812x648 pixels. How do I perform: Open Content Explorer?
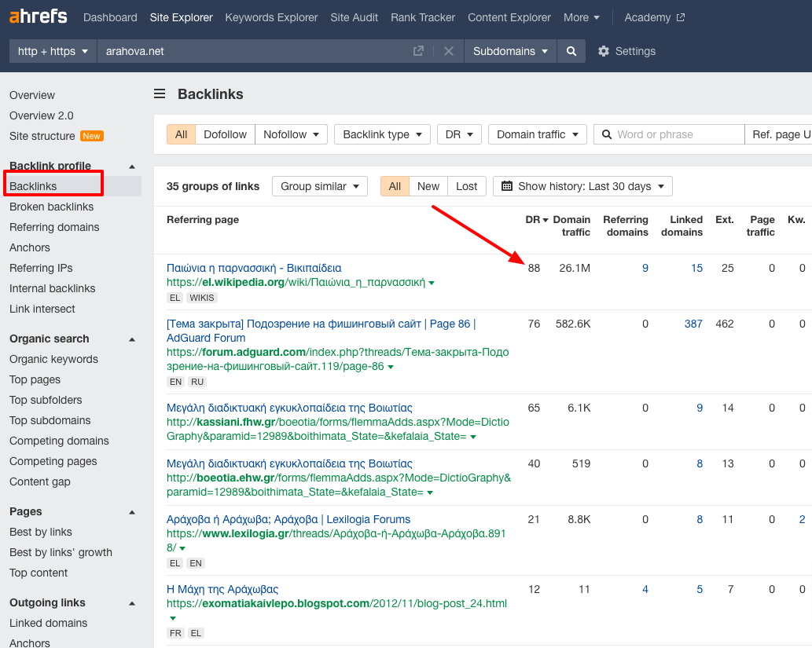coord(509,17)
